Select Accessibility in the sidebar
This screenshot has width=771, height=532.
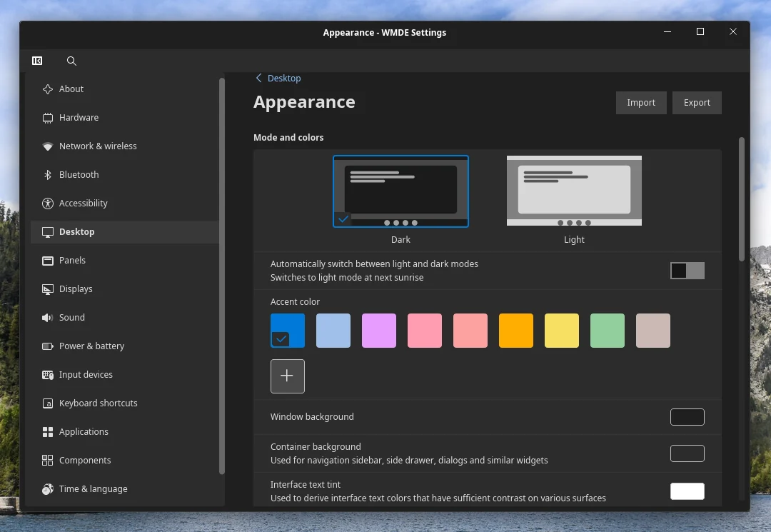pos(125,203)
